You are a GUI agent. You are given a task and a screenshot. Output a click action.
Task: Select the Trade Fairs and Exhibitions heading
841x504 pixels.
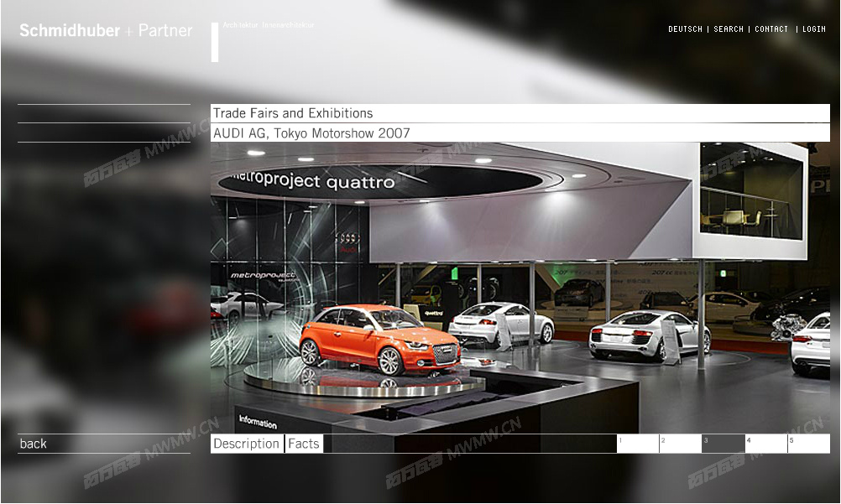coord(520,113)
